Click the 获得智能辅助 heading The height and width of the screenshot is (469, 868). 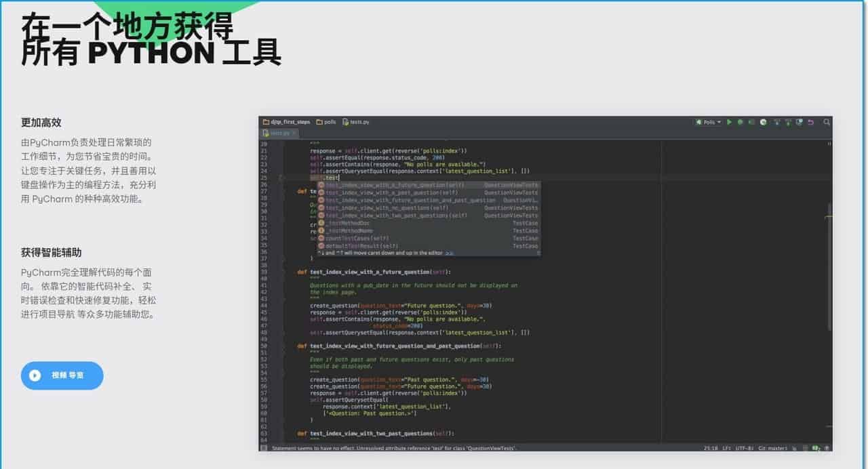(x=51, y=252)
